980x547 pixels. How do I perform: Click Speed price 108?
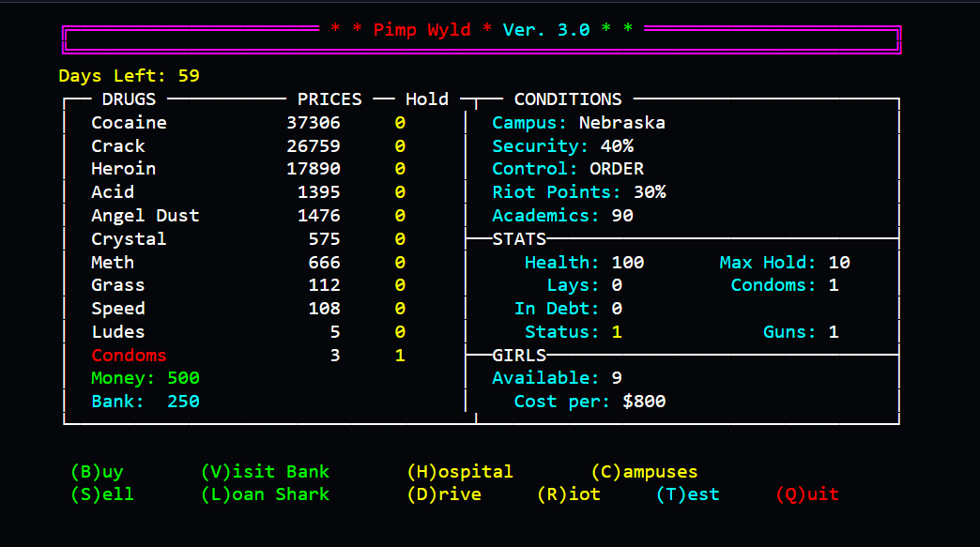pyautogui.click(x=325, y=309)
